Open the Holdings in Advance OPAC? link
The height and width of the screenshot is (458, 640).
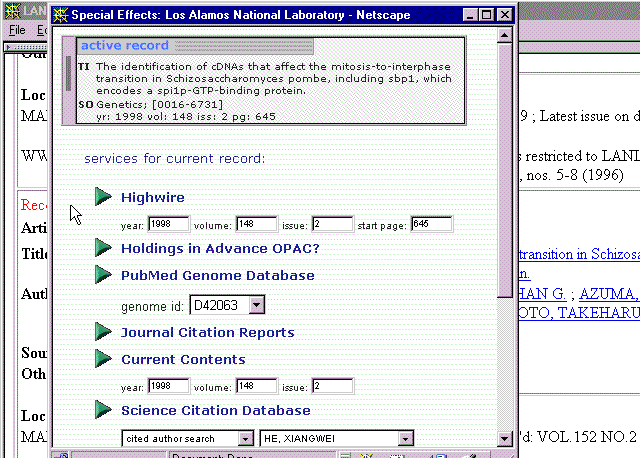pos(220,248)
